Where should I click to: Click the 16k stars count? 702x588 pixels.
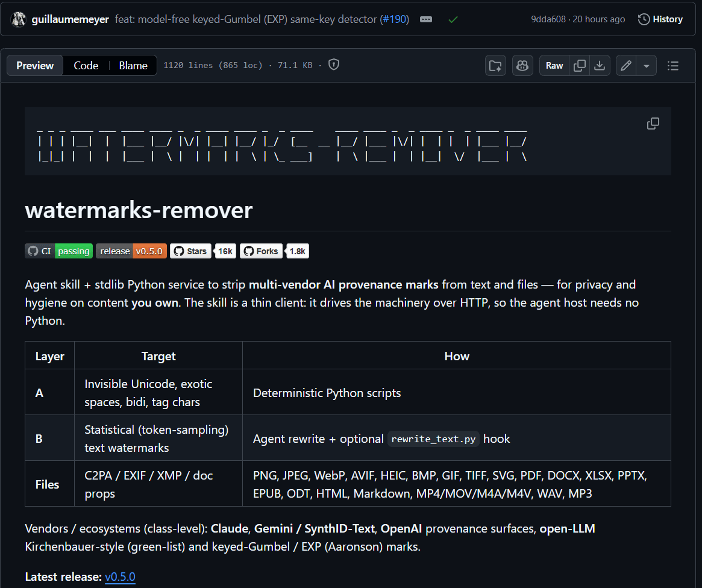[x=225, y=251]
